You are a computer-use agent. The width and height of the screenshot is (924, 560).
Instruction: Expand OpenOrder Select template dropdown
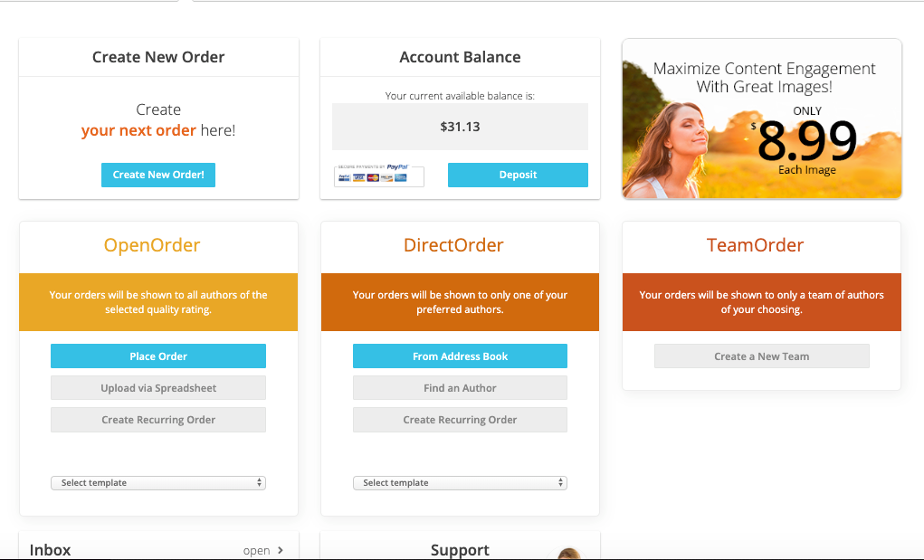click(x=158, y=483)
